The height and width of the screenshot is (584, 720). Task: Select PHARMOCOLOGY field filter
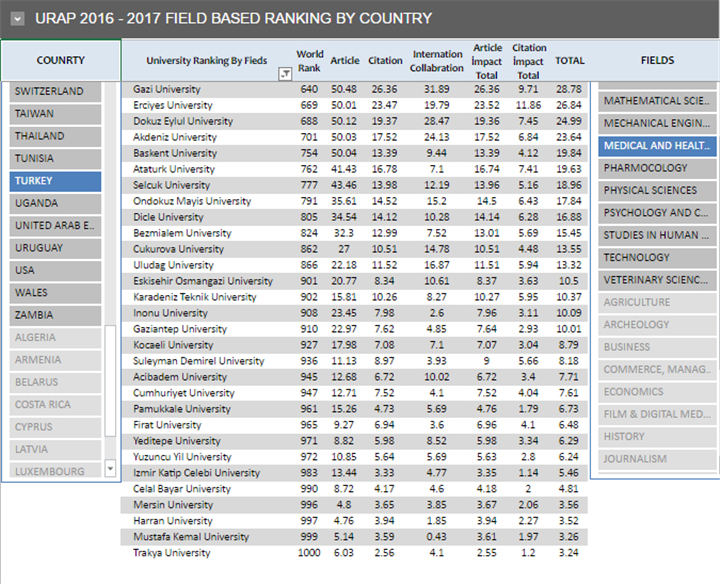pos(657,168)
